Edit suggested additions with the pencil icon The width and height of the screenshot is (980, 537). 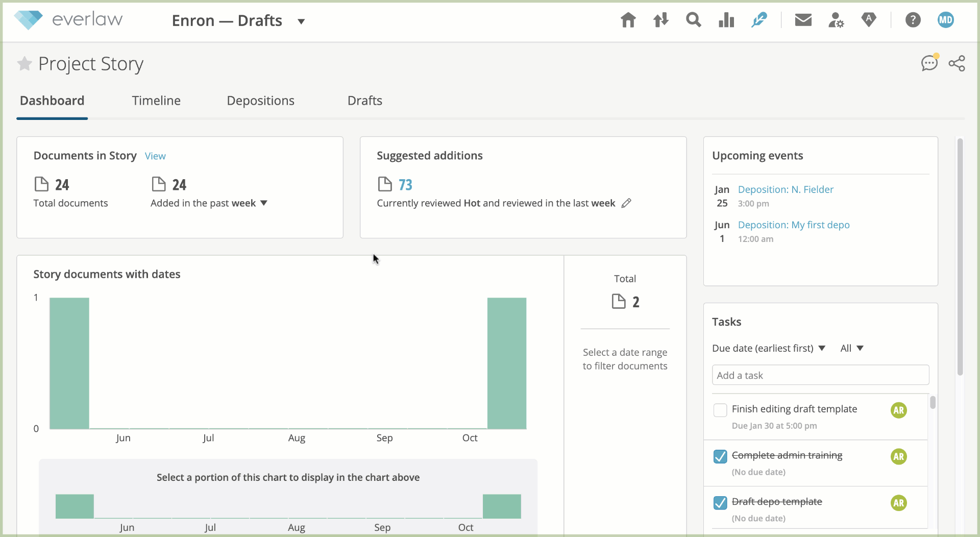click(626, 203)
